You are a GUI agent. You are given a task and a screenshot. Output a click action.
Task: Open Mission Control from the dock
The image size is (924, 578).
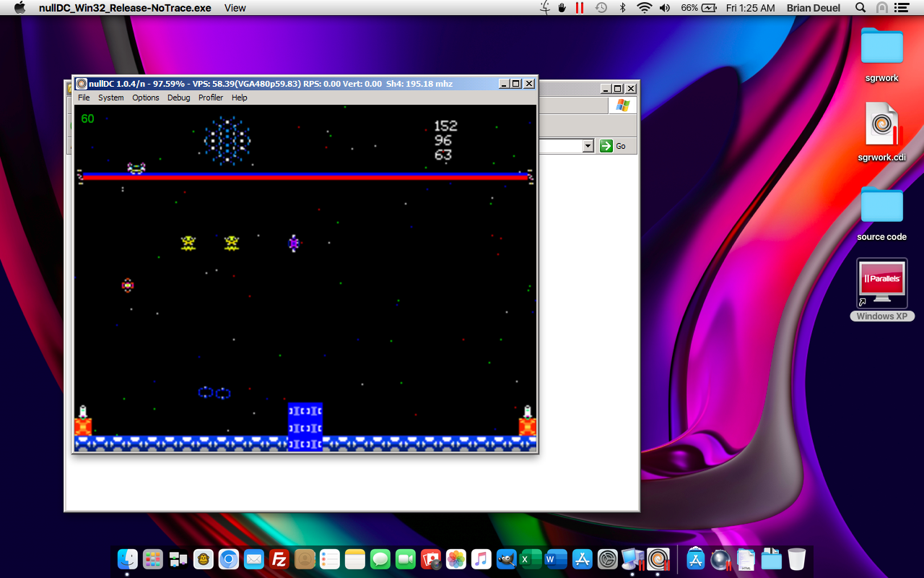point(178,559)
